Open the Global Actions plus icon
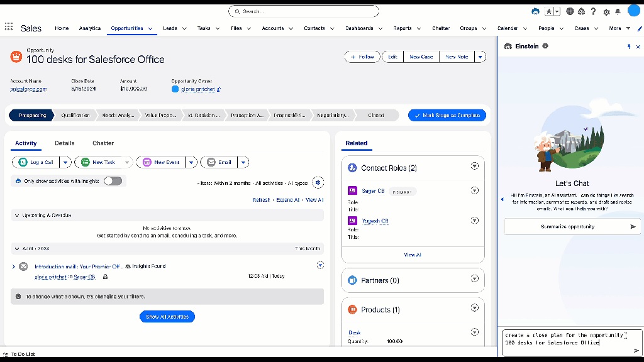This screenshot has height=362, width=644. [570, 11]
